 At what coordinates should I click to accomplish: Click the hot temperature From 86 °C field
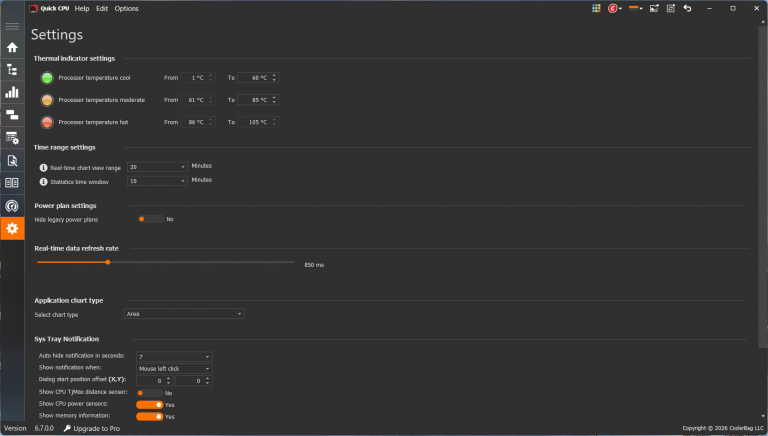pyautogui.click(x=198, y=122)
